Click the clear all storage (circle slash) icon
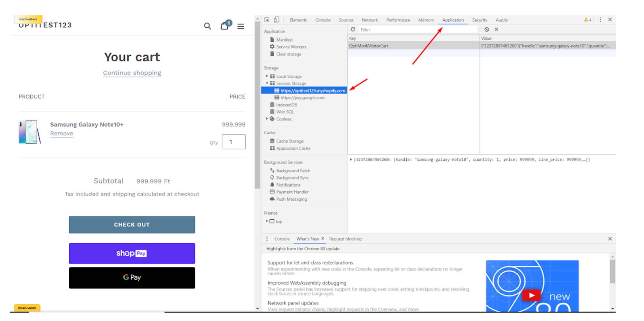The image size is (644, 321). click(x=487, y=29)
